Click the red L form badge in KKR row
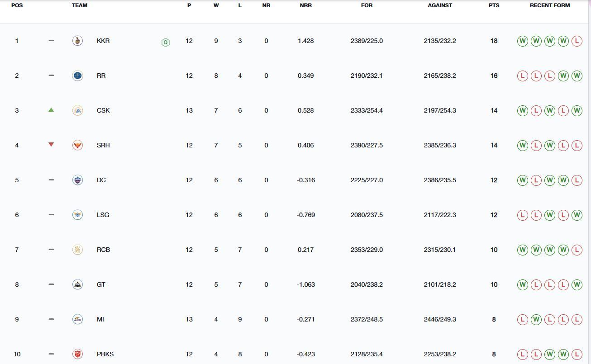The width and height of the screenshot is (591, 364). [x=577, y=41]
